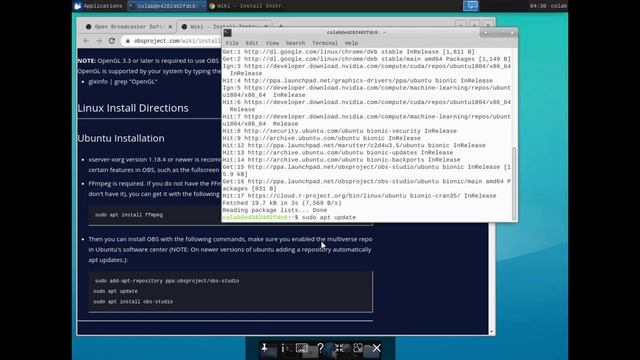Click the add-apt-repository command line
Image resolution: width=640 pixels, height=360 pixels.
(167, 281)
